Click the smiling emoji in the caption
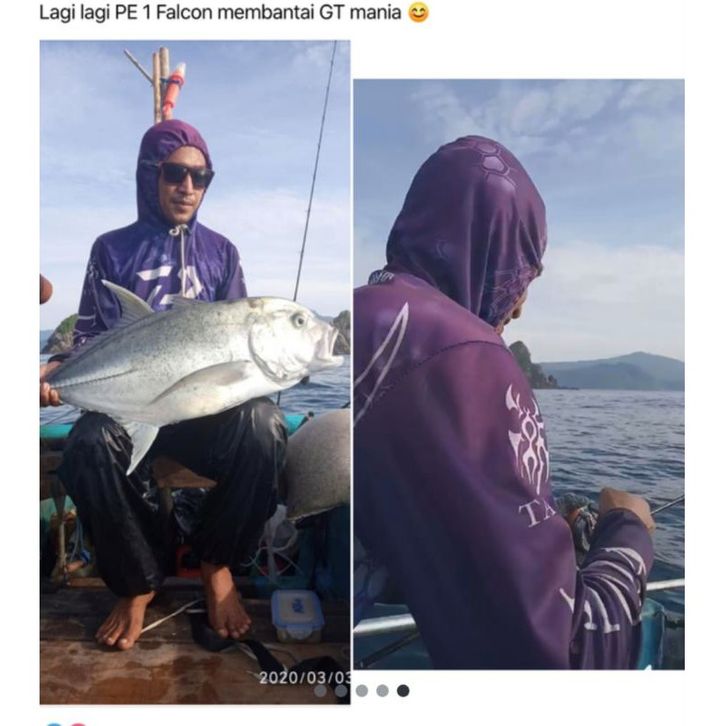Image resolution: width=726 pixels, height=726 pixels. (419, 13)
